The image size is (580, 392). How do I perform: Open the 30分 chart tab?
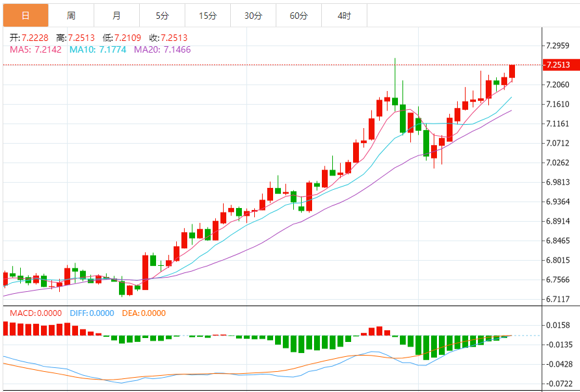253,16
